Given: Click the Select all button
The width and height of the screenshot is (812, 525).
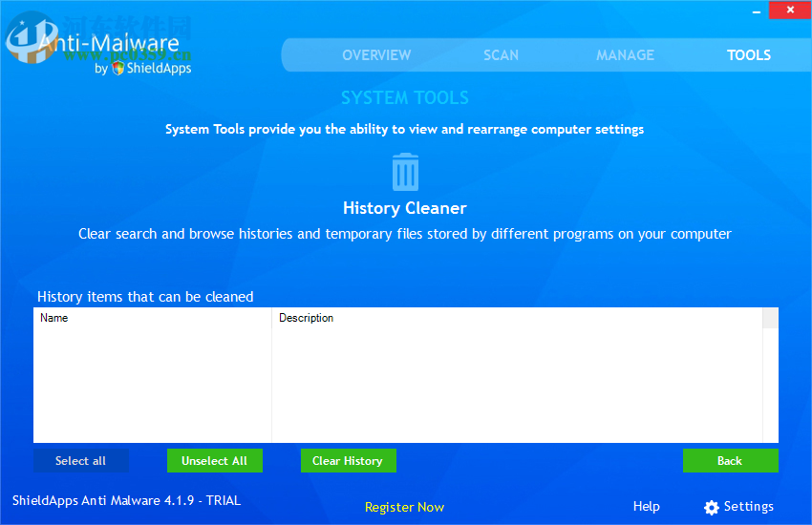Looking at the screenshot, I should pyautogui.click(x=81, y=460).
